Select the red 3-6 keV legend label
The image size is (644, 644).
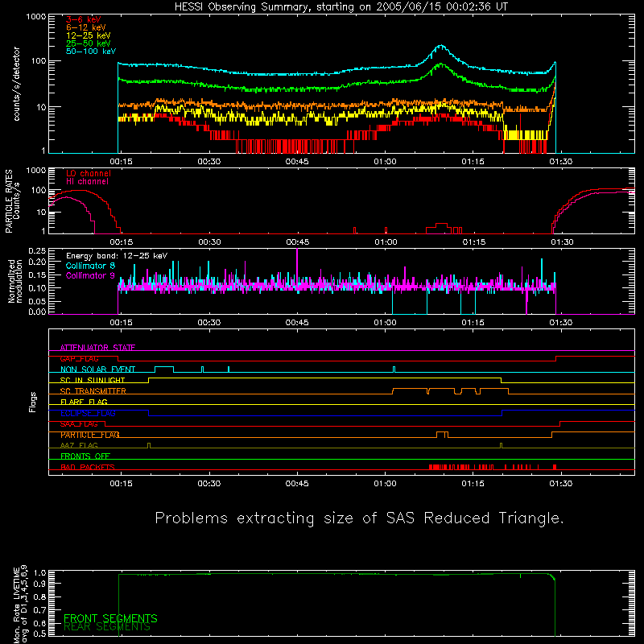click(84, 19)
